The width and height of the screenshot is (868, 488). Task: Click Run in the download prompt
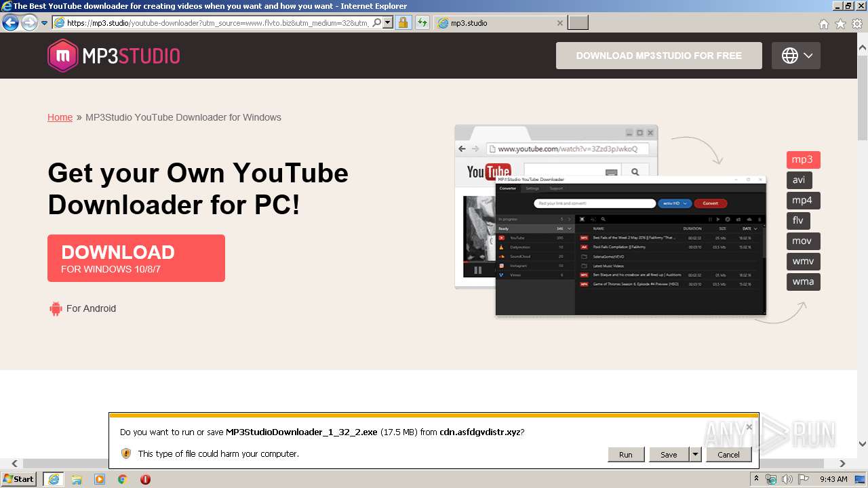(626, 455)
